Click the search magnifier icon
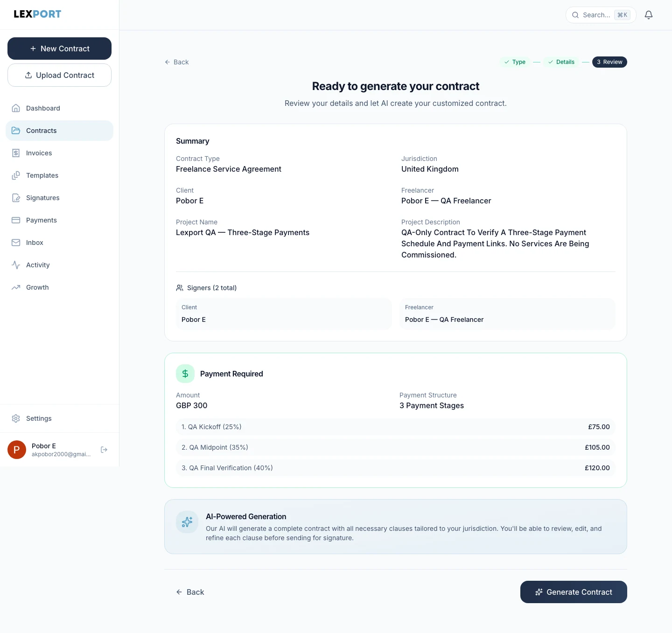Screen dimensions: 672x633 point(575,15)
